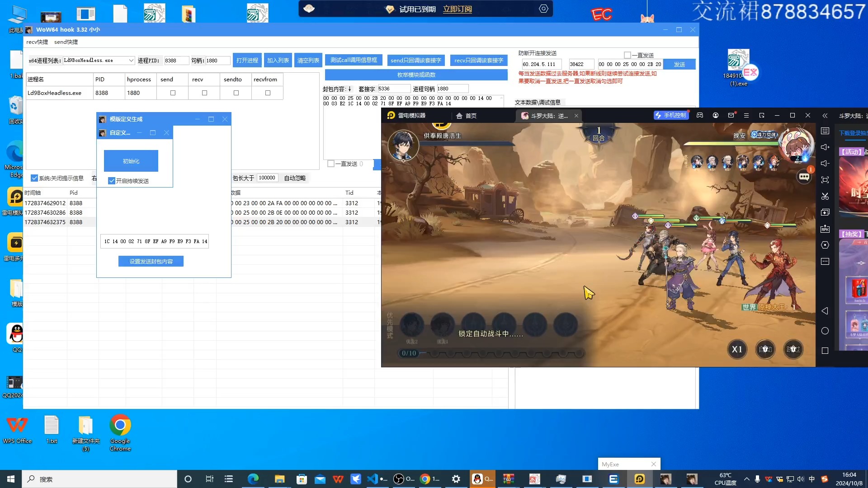Open the send快捷 menu

coord(66,42)
